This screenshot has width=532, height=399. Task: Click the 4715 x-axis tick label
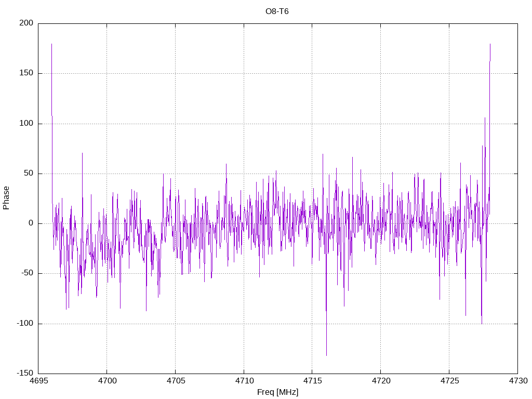[312, 381]
